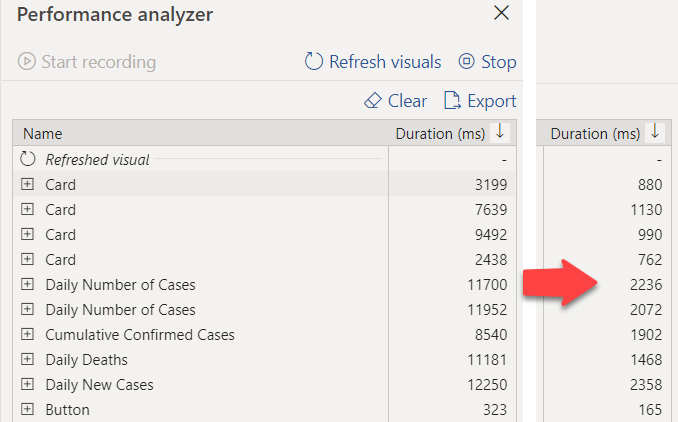This screenshot has width=678, height=422.
Task: Expand Daily Number of Cases 11700 row
Action: click(x=27, y=284)
